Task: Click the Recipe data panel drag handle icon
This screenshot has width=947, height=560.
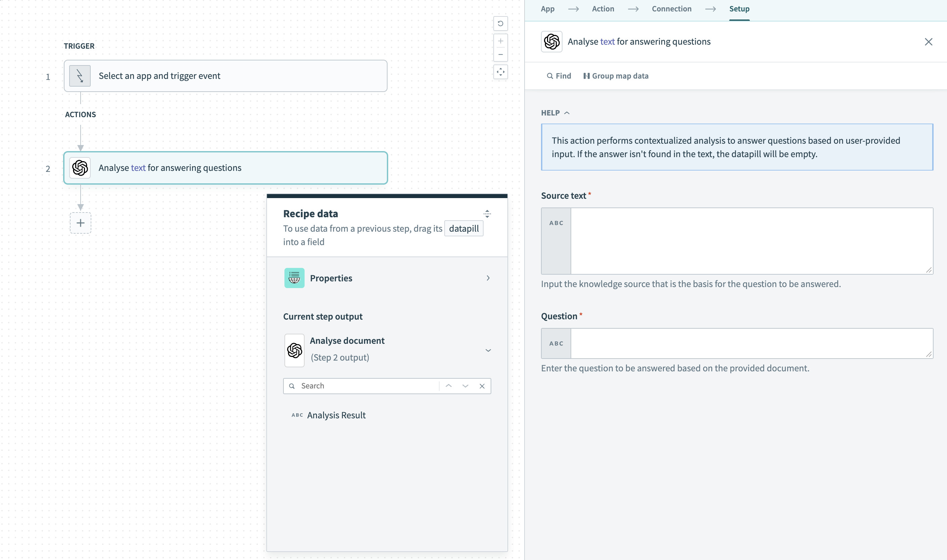Action: pyautogui.click(x=487, y=214)
